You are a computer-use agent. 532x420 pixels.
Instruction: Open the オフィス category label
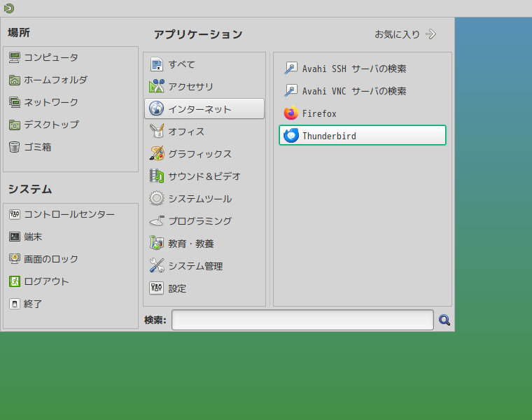point(187,132)
